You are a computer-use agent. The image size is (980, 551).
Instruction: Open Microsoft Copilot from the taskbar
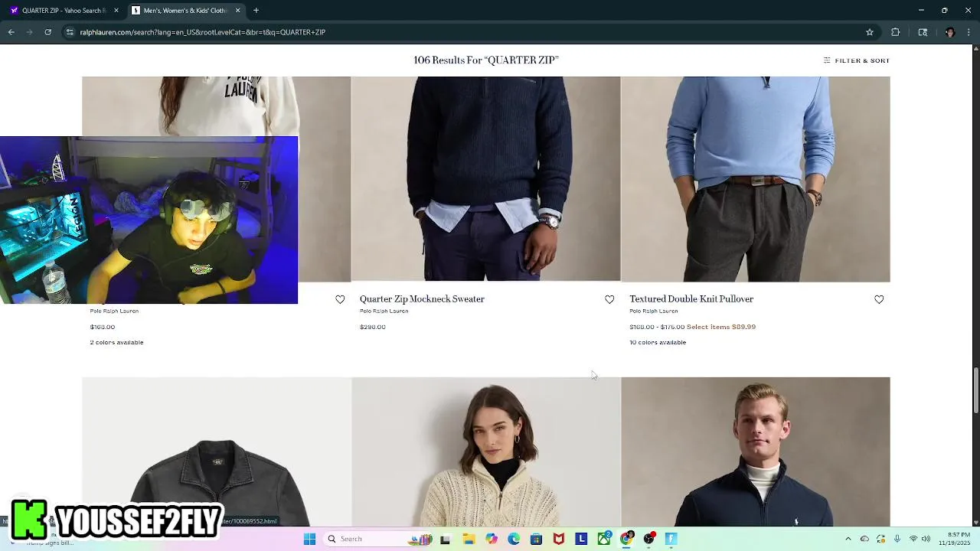492,539
